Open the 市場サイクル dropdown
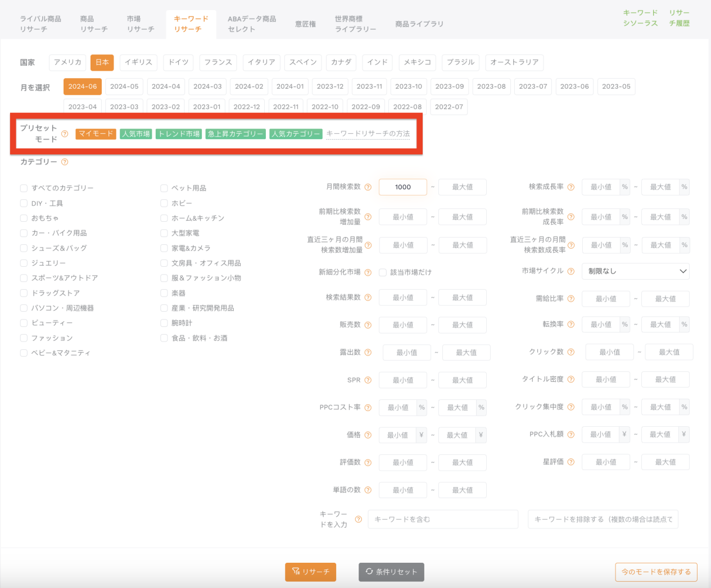Image resolution: width=711 pixels, height=588 pixels. pos(635,271)
